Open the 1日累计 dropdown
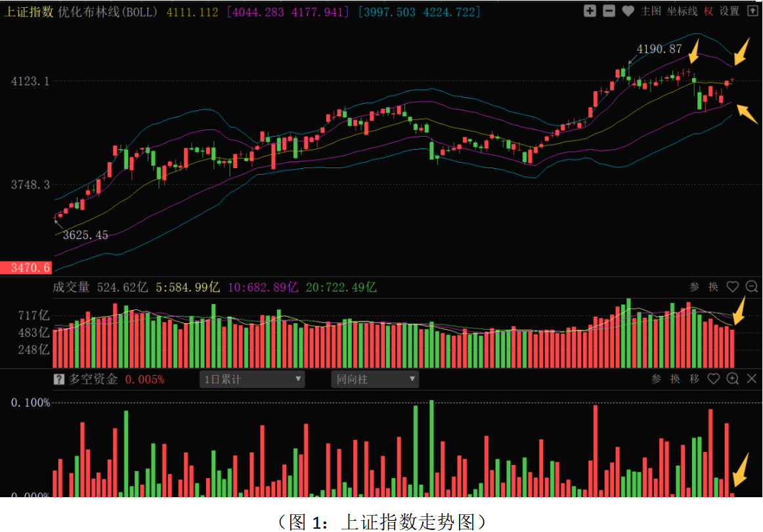Screen dimensions: 763x532 coord(253,379)
